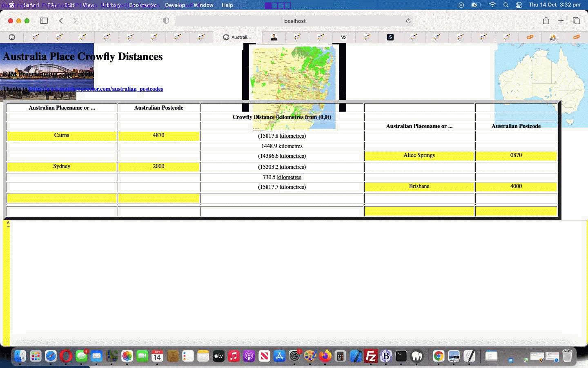Viewport: 588px width, 368px height.
Task: Open Google Chrome from the Dock
Action: point(439,356)
